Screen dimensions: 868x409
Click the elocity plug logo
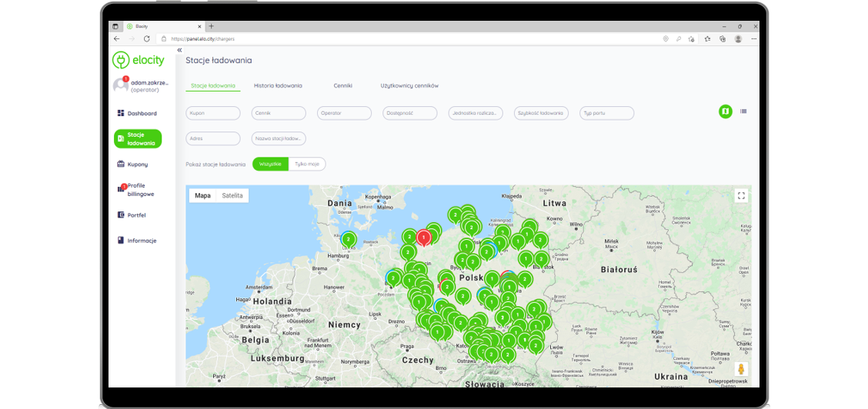pyautogui.click(x=121, y=60)
